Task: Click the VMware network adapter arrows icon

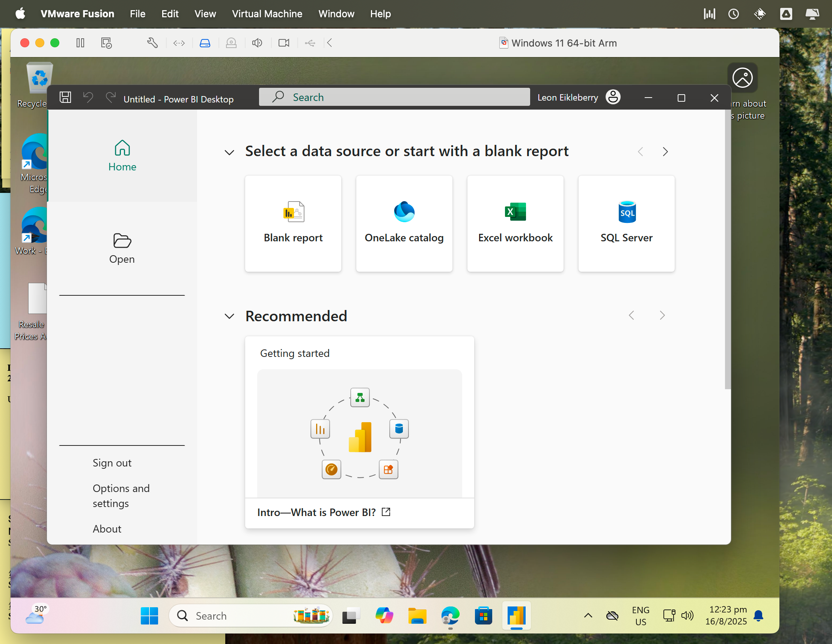Action: pos(179,43)
